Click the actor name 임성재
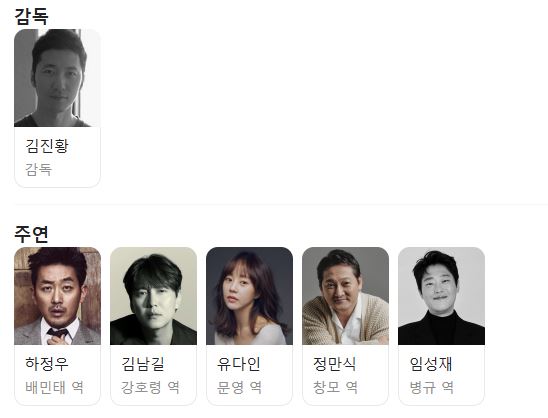Screen dimensions: 548x418 tap(431, 364)
